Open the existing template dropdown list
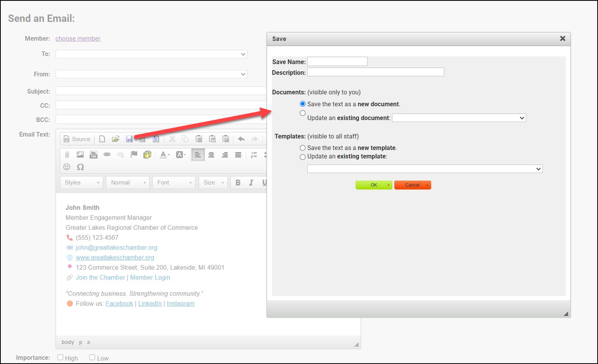This screenshot has height=364, width=598. [x=425, y=169]
